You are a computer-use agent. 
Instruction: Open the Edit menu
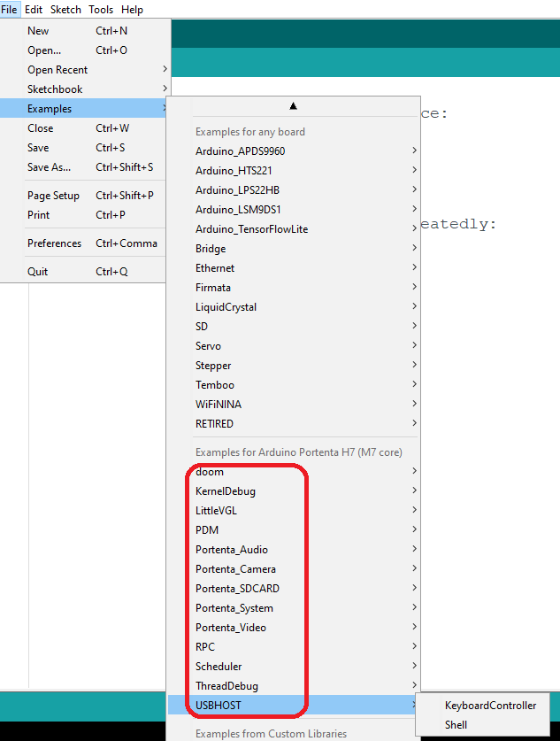pos(34,10)
